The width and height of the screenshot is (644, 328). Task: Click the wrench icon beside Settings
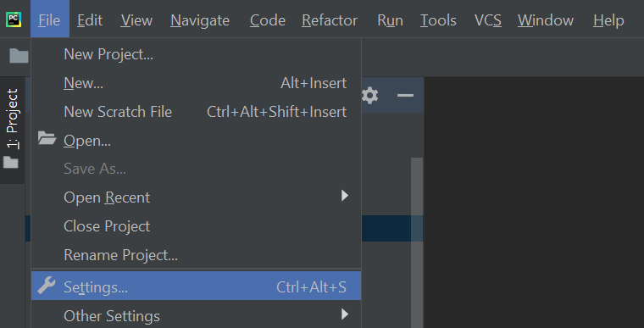[47, 286]
